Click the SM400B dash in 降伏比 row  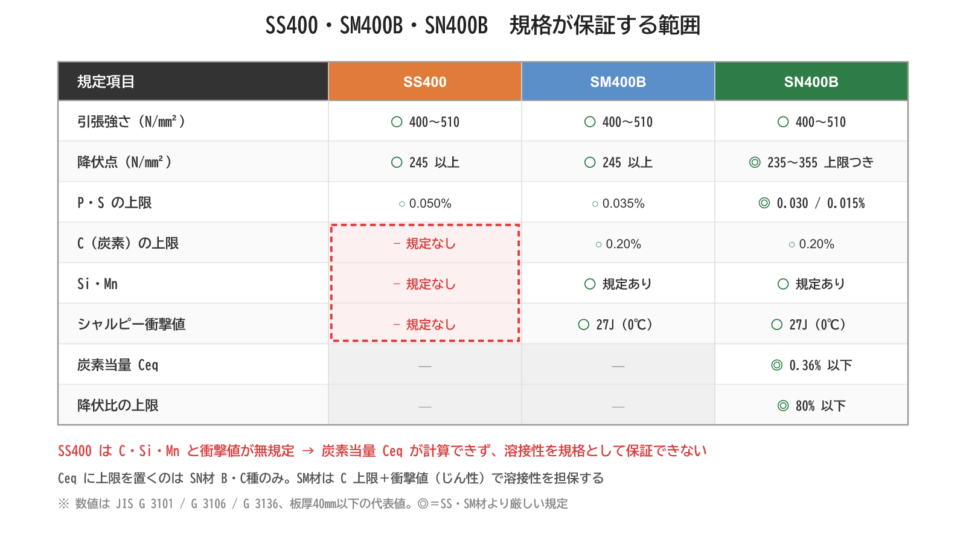click(618, 407)
